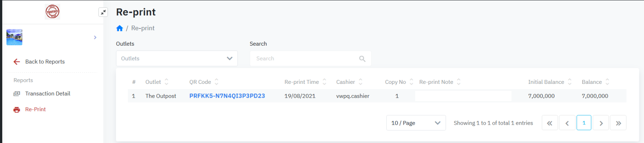644x143 pixels.
Task: Sort the table by Outlet column
Action: (167, 82)
